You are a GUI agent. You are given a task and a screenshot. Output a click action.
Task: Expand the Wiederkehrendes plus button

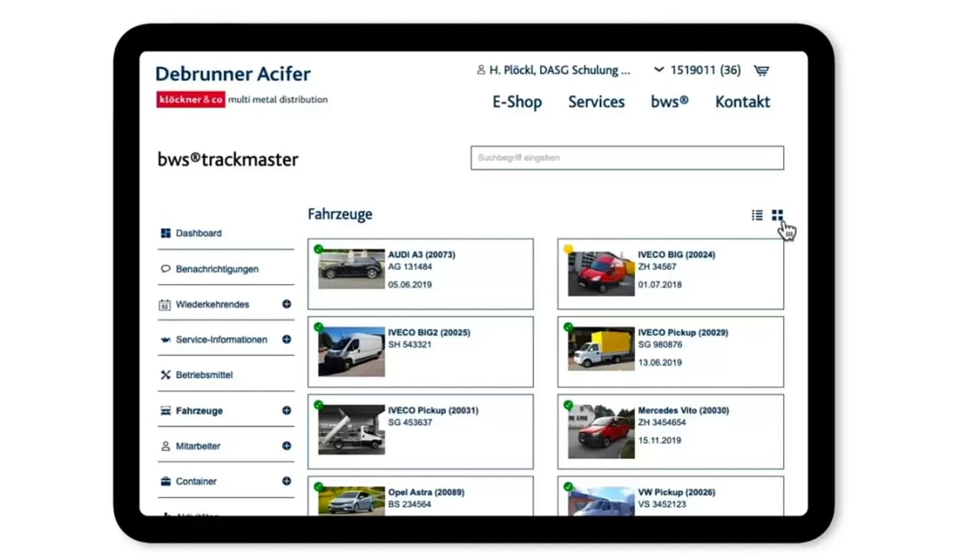[x=287, y=304]
